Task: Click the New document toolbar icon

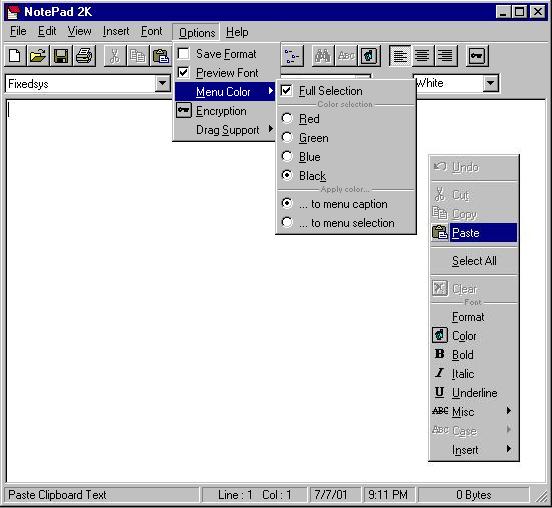Action: coord(15,56)
